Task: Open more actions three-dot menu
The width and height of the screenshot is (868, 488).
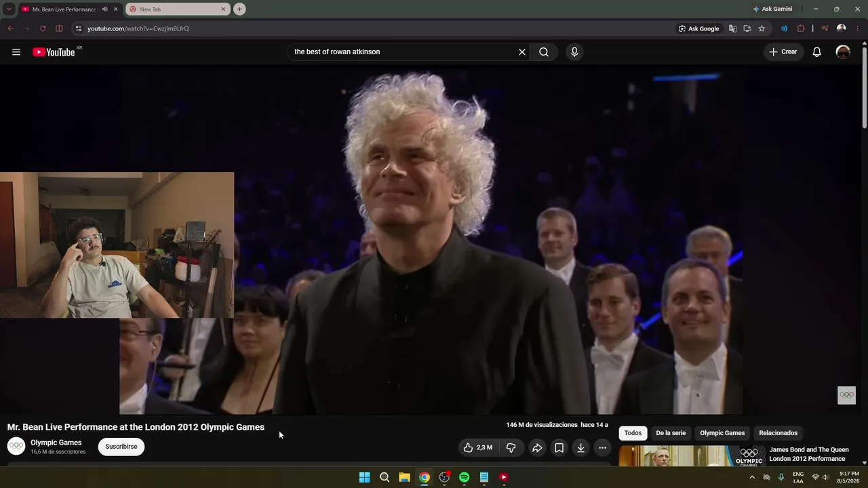Action: point(602,448)
